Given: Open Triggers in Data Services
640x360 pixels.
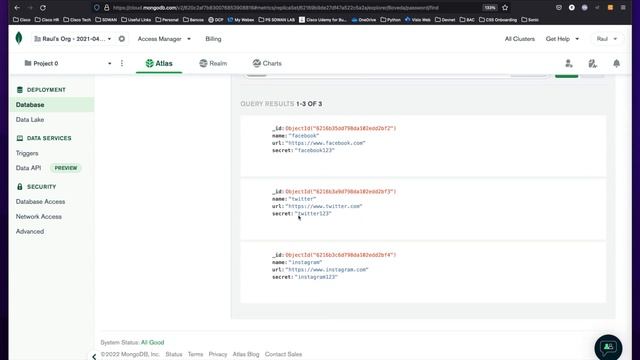Looking at the screenshot, I should 27,153.
